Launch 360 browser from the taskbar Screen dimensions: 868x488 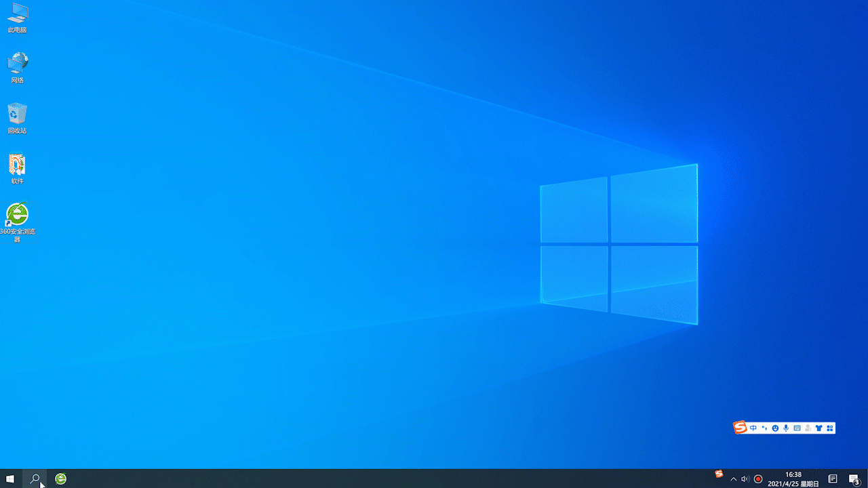point(61,479)
